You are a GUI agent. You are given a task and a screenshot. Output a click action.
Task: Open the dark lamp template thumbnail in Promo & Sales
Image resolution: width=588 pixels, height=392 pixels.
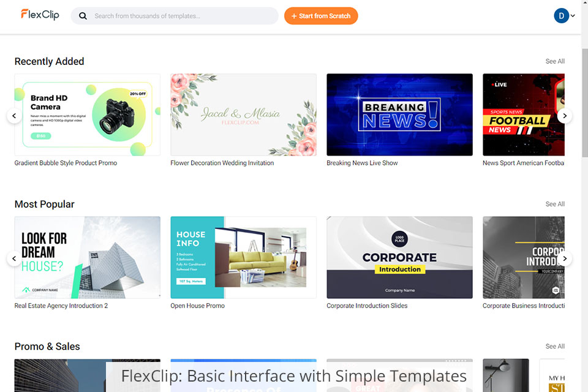pos(506,375)
